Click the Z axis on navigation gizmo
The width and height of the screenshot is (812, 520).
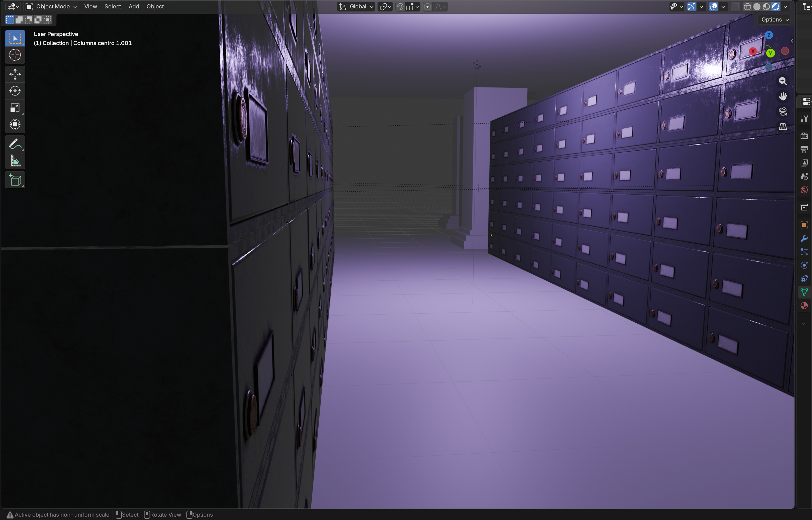(x=769, y=35)
